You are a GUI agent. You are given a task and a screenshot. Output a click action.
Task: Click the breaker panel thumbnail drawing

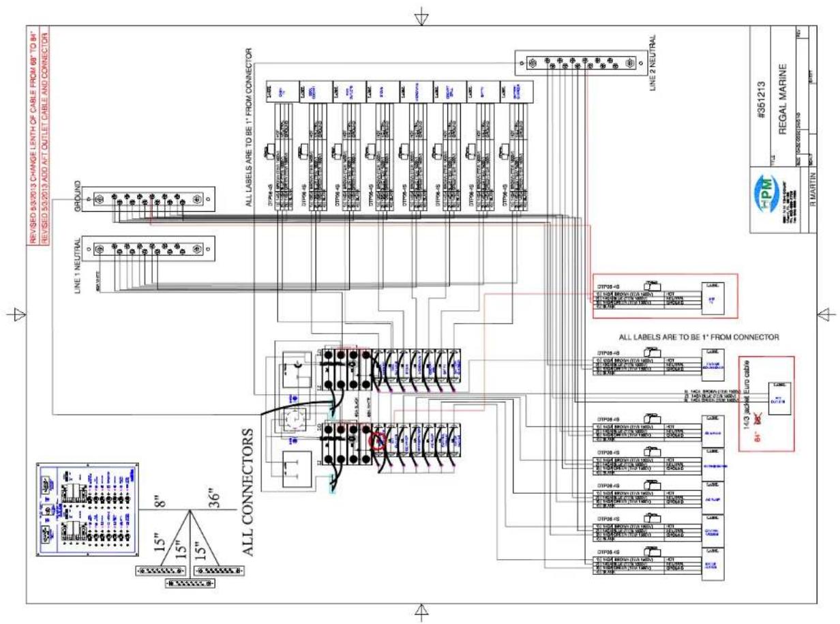(x=87, y=509)
